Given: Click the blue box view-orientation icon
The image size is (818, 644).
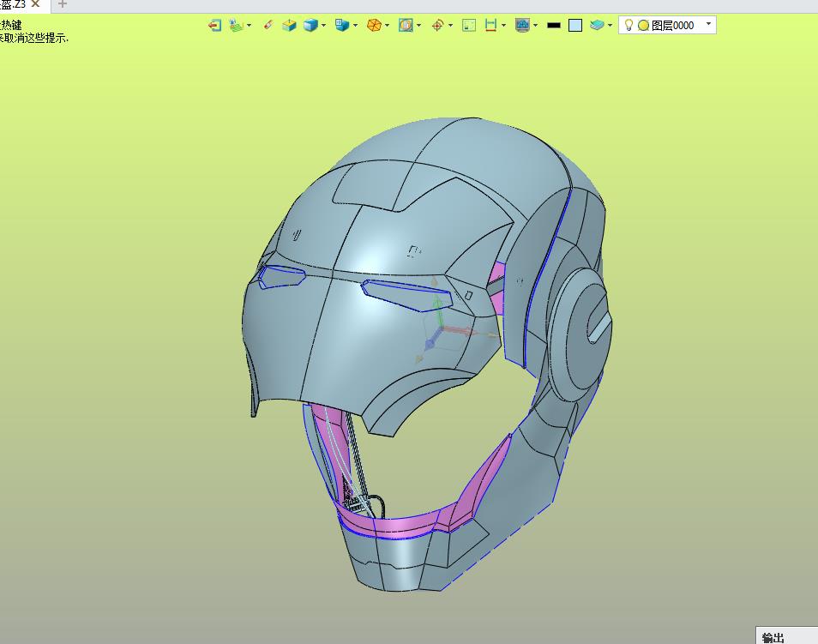Looking at the screenshot, I should (342, 25).
